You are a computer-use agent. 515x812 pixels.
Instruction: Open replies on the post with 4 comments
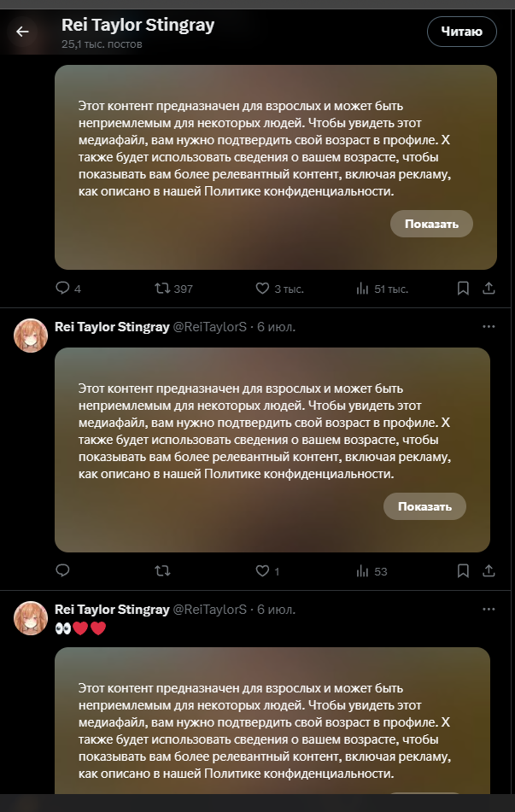[x=62, y=289]
